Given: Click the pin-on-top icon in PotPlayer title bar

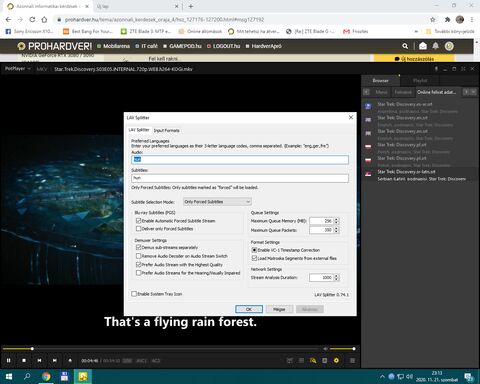Looking at the screenshot, I should [x=436, y=69].
